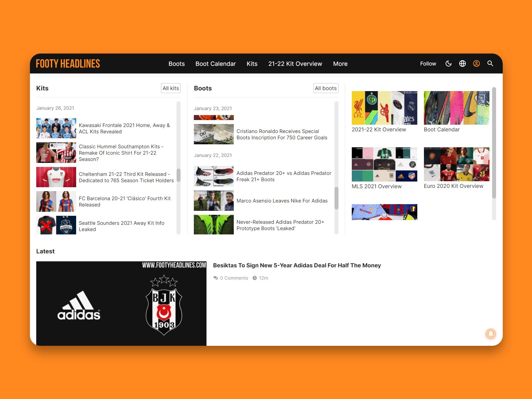The image size is (532, 399).
Task: Click the All boots button
Action: click(x=326, y=88)
